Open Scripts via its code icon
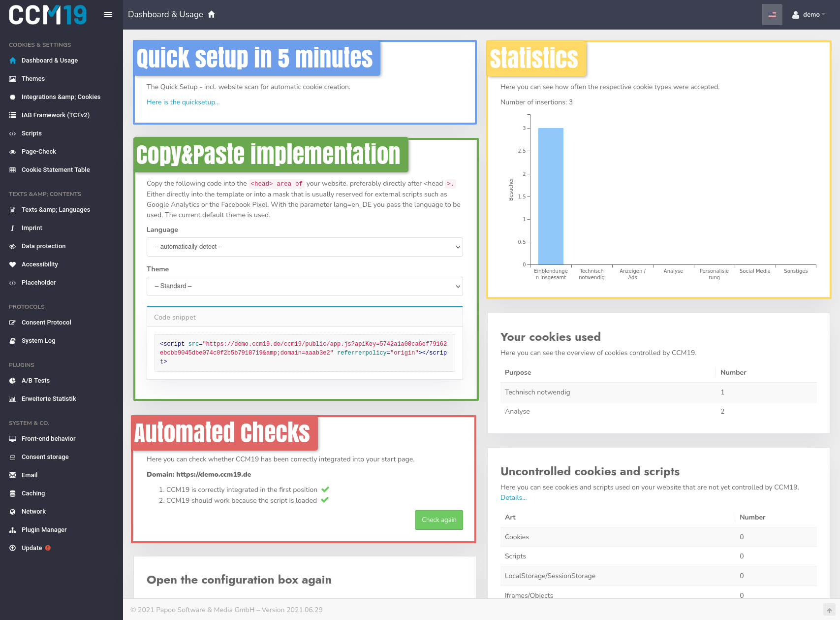Viewport: 840px width, 620px height. 12,133
